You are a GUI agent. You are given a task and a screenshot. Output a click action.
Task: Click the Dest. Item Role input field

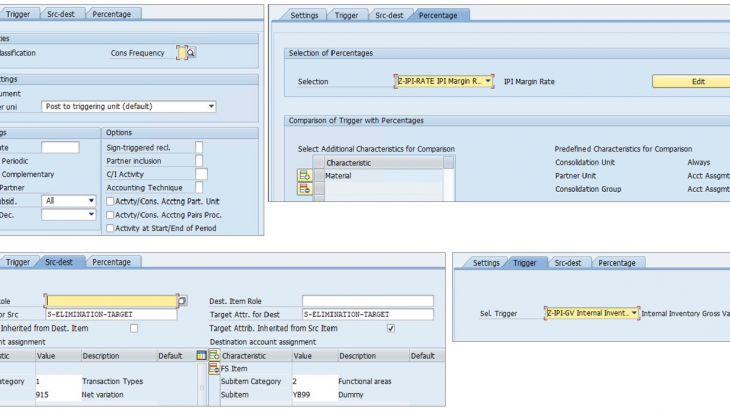[368, 301]
